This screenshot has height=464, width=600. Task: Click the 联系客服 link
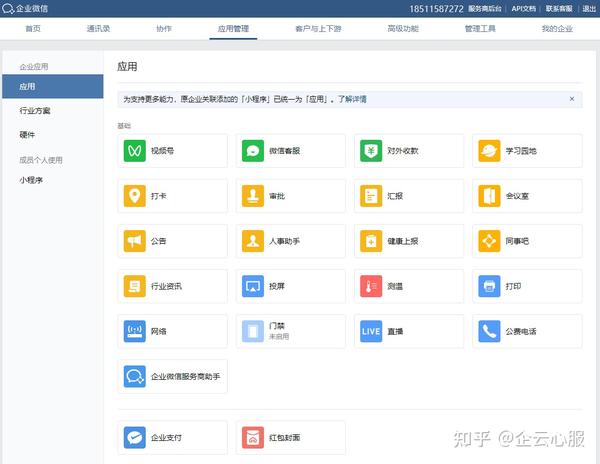(x=559, y=8)
